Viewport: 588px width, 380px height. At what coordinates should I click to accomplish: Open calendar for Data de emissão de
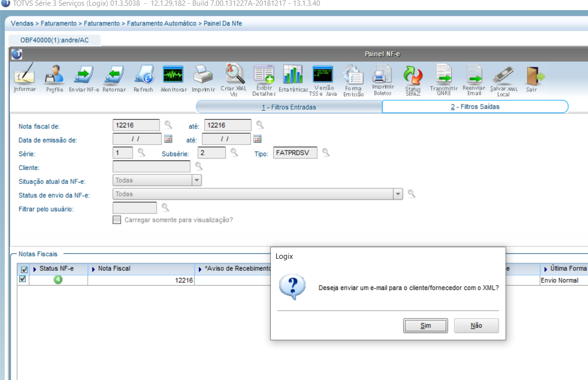click(x=168, y=139)
